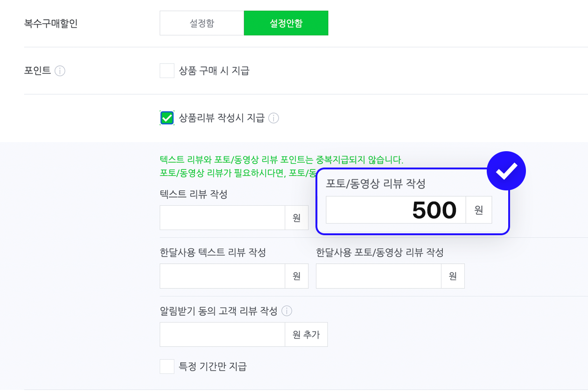Click the 원 추가 unit label box
This screenshot has width=588, height=392.
(x=306, y=335)
